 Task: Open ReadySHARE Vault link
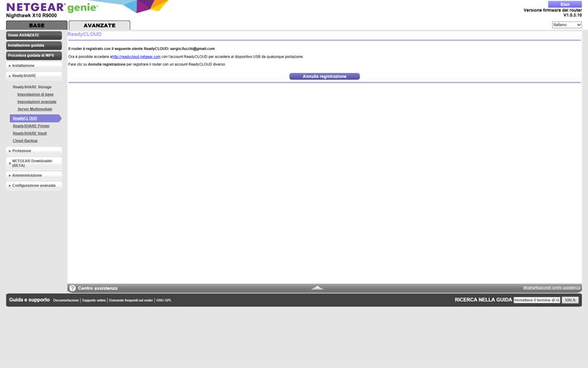[x=29, y=133]
